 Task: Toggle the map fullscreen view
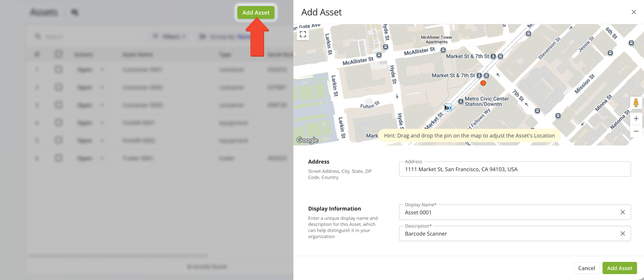(x=303, y=34)
